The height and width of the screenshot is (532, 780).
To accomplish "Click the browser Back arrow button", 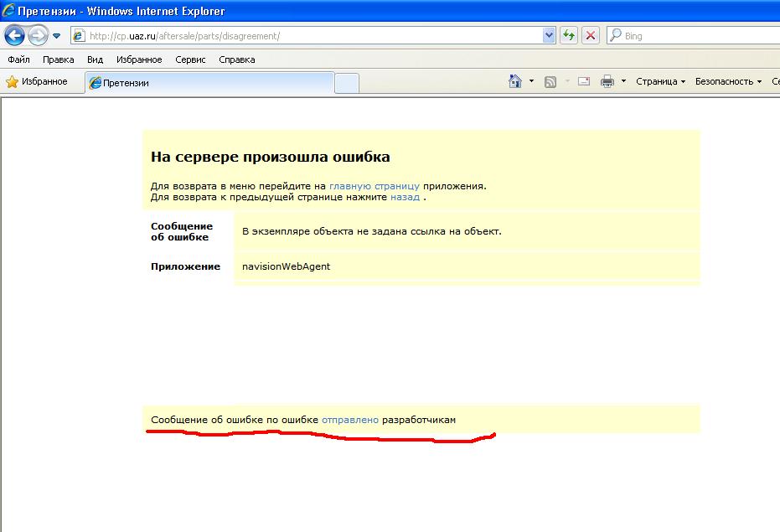I will click(14, 36).
